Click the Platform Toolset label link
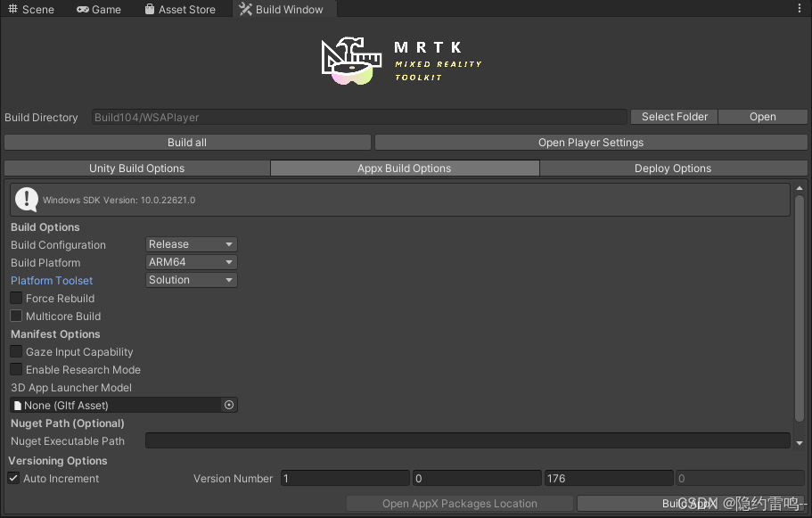The height and width of the screenshot is (518, 812). [x=52, y=280]
